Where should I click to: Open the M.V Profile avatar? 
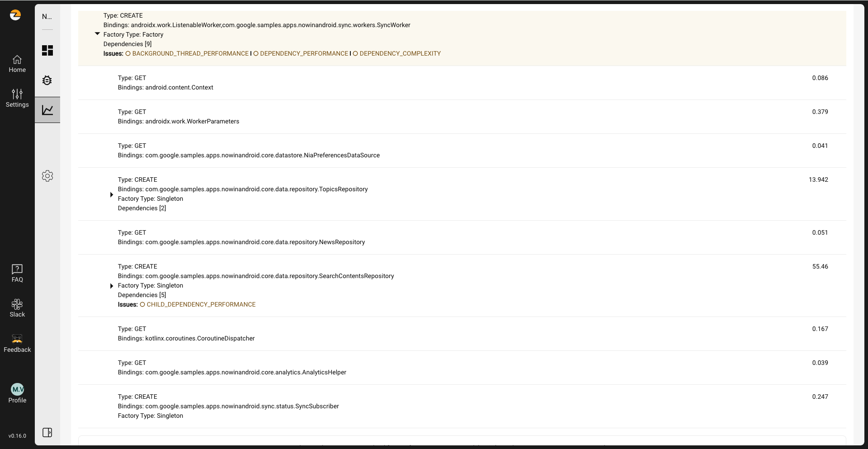pos(17,389)
